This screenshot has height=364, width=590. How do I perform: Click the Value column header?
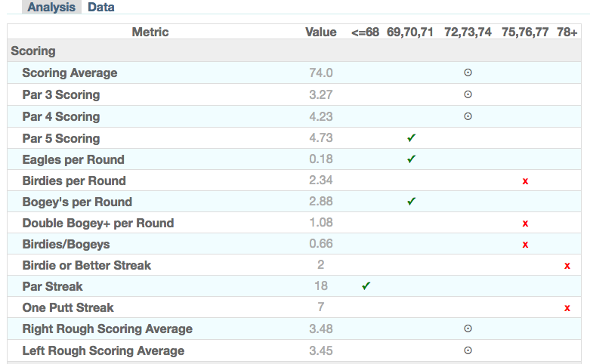point(320,32)
